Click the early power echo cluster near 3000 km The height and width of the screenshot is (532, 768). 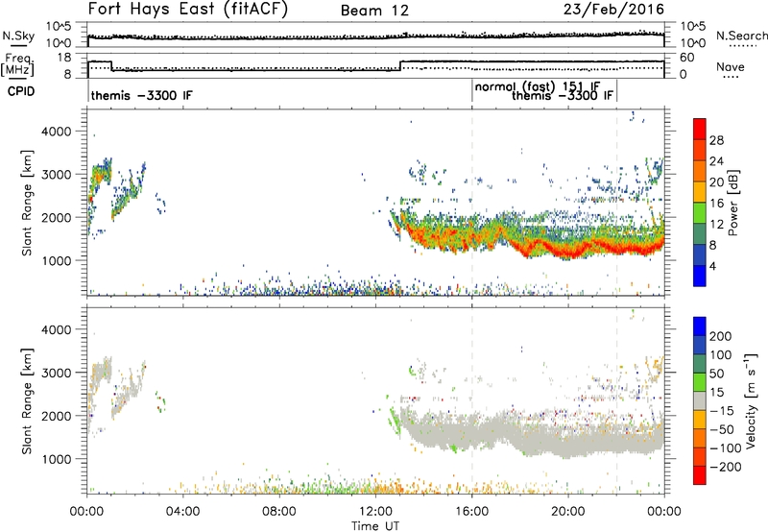coord(102,172)
